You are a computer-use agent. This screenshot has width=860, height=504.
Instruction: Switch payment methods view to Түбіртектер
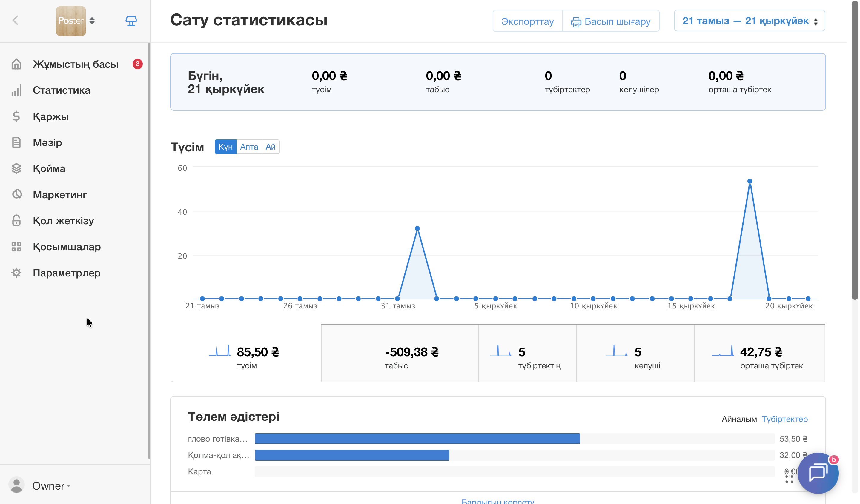tap(784, 419)
